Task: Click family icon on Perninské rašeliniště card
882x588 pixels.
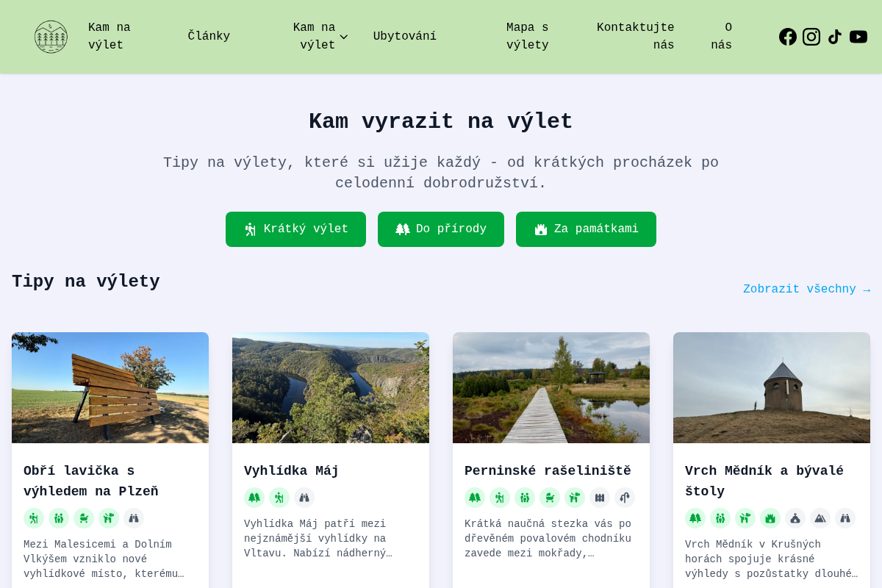Action: [525, 498]
